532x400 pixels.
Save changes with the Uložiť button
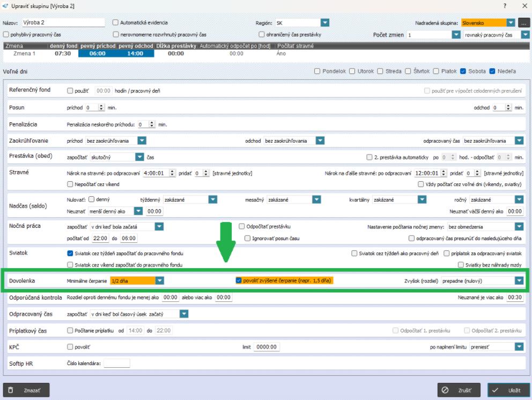coord(508,390)
